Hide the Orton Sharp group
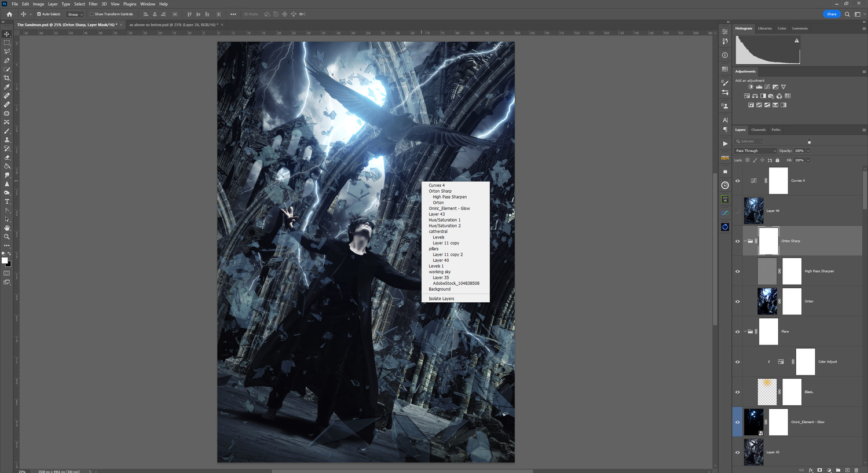This screenshot has width=868, height=473. pos(738,241)
